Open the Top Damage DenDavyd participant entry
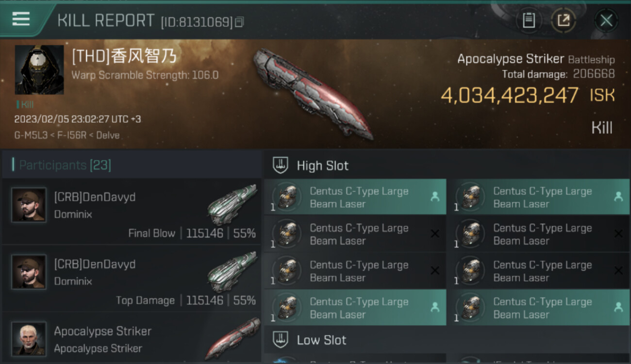The image size is (631, 364). click(x=132, y=278)
